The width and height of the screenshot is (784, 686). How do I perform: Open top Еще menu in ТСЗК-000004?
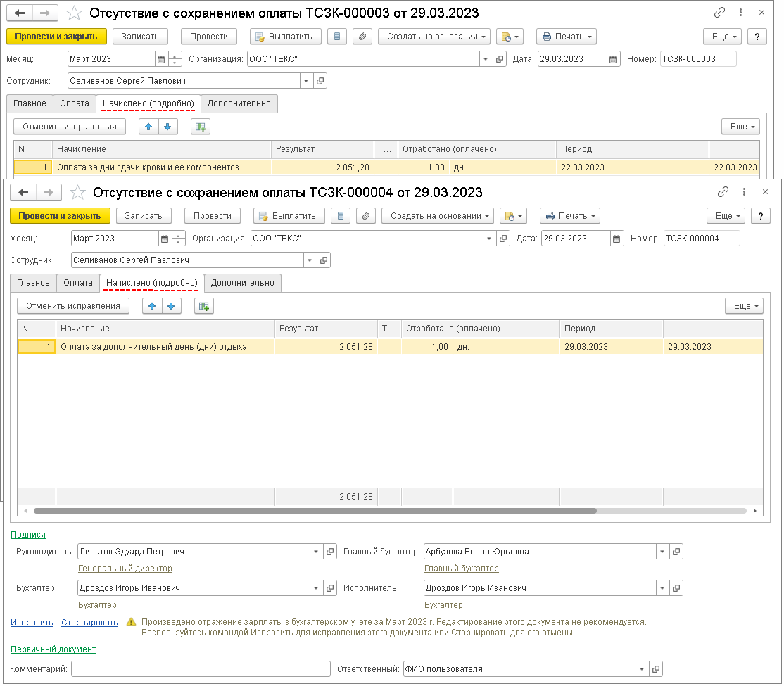(726, 216)
